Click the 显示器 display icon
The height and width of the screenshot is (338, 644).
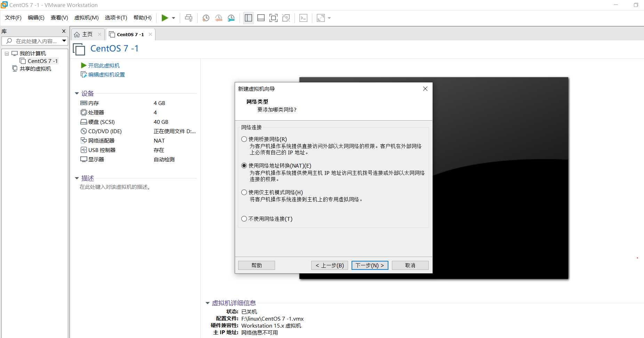point(84,159)
